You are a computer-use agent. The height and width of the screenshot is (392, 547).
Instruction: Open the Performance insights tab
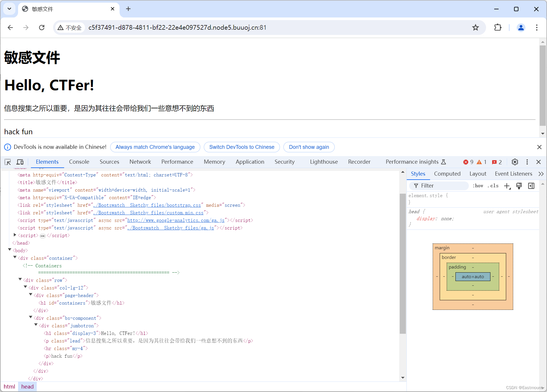point(416,162)
